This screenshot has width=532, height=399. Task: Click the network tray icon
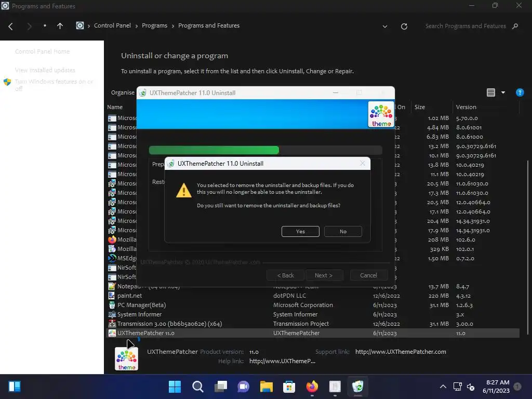[457, 387]
